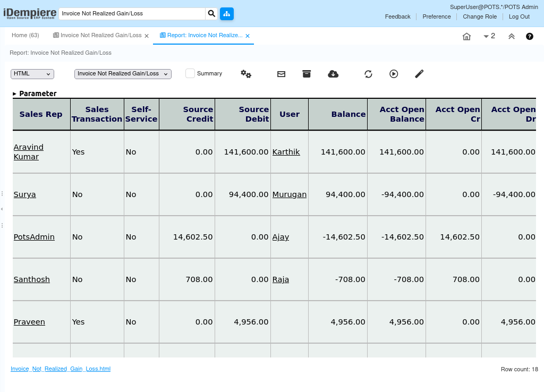This screenshot has width=544, height=392.
Task: Expand the Parameter section
Action: click(35, 93)
